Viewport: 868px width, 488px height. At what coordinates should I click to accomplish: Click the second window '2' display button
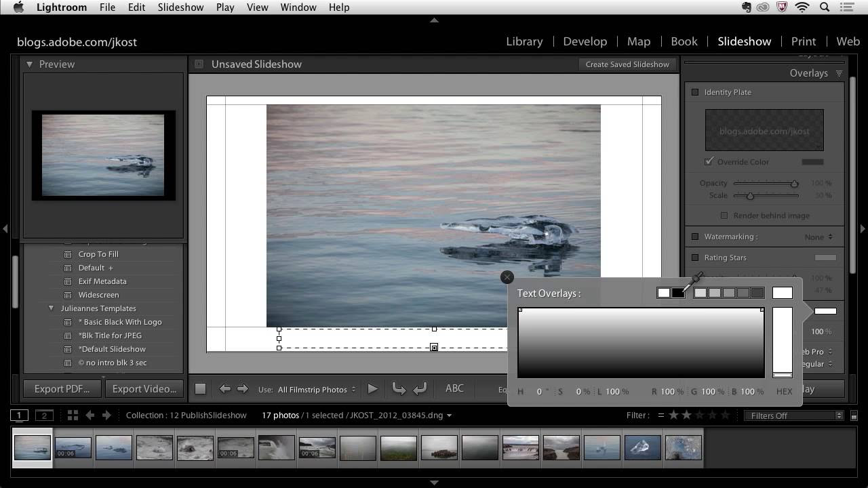(44, 415)
